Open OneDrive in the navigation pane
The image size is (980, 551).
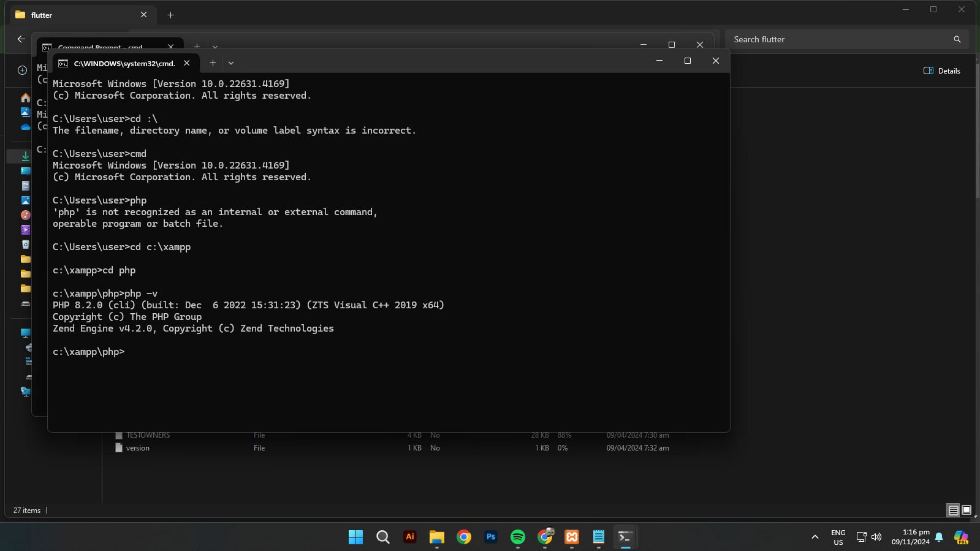(x=25, y=127)
